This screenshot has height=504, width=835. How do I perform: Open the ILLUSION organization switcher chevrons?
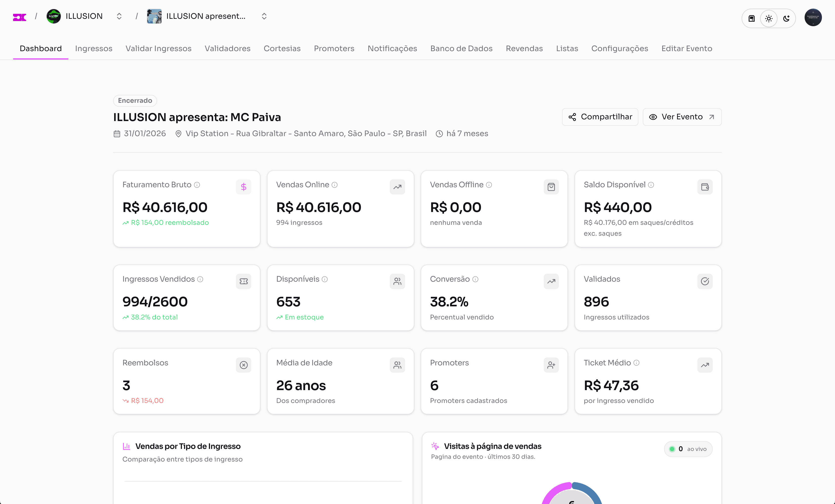[x=119, y=16]
